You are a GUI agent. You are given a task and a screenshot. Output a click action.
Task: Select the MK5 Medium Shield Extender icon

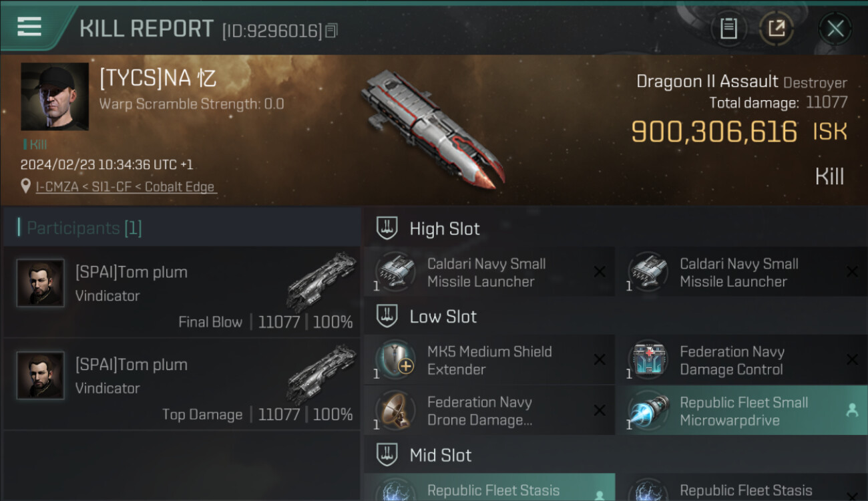click(395, 359)
